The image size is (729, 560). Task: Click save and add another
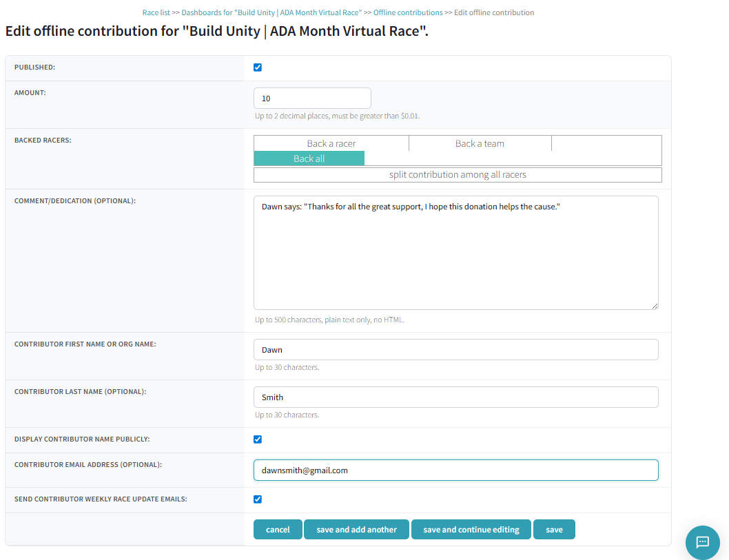356,529
